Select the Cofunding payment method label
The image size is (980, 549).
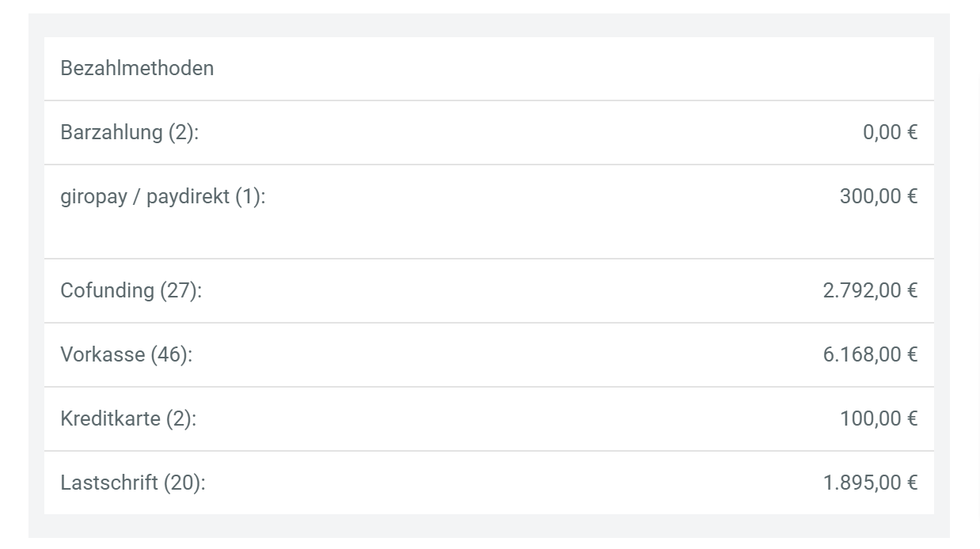(x=107, y=290)
